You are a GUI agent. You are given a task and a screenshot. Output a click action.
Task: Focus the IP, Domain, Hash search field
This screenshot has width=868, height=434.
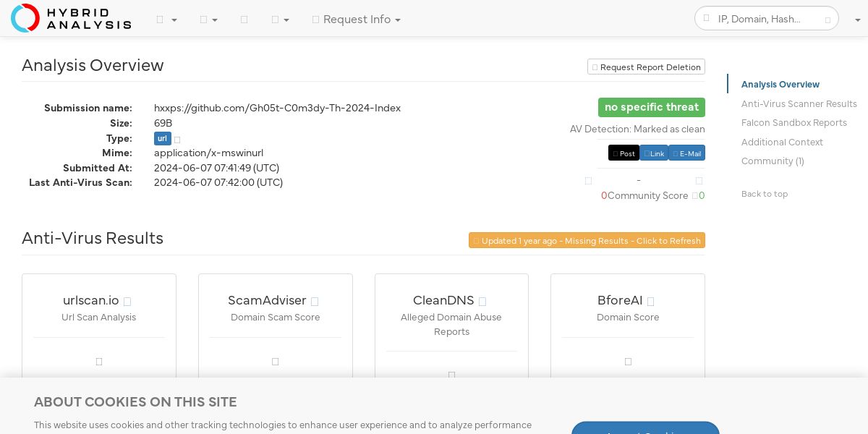(x=767, y=19)
